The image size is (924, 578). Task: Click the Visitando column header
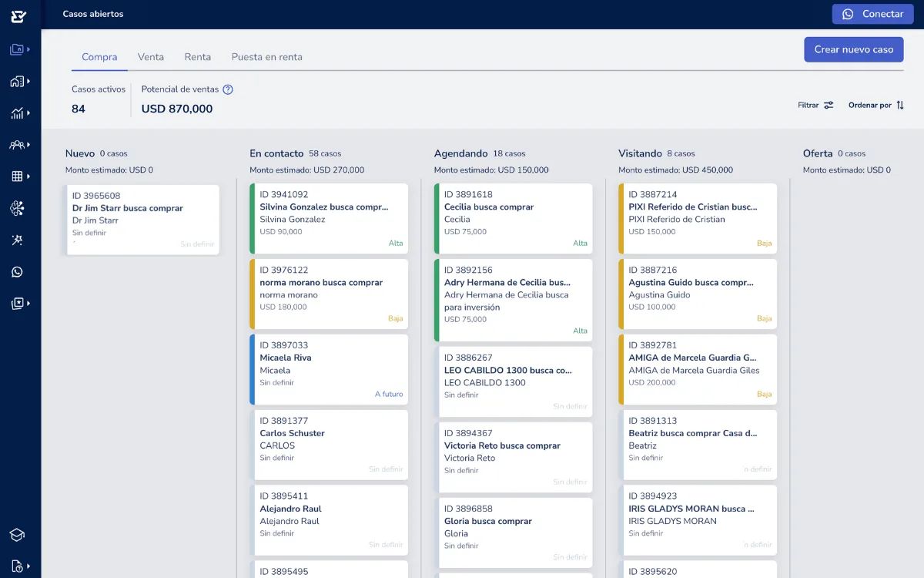[640, 153]
